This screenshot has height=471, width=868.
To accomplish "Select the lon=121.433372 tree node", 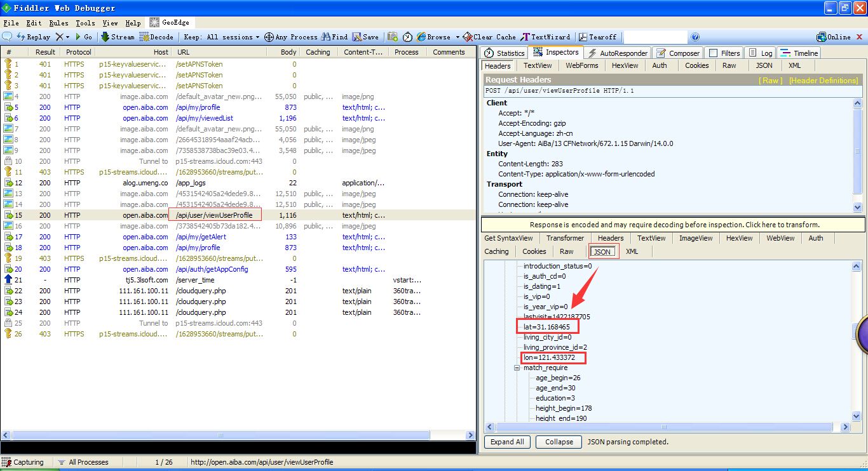I will (x=550, y=357).
